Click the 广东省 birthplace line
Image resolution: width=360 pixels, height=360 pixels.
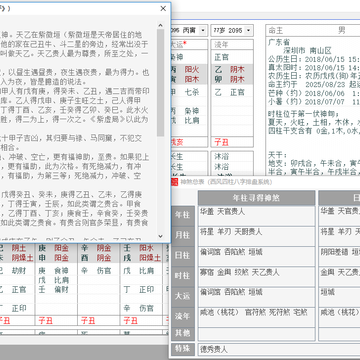coord(279,42)
